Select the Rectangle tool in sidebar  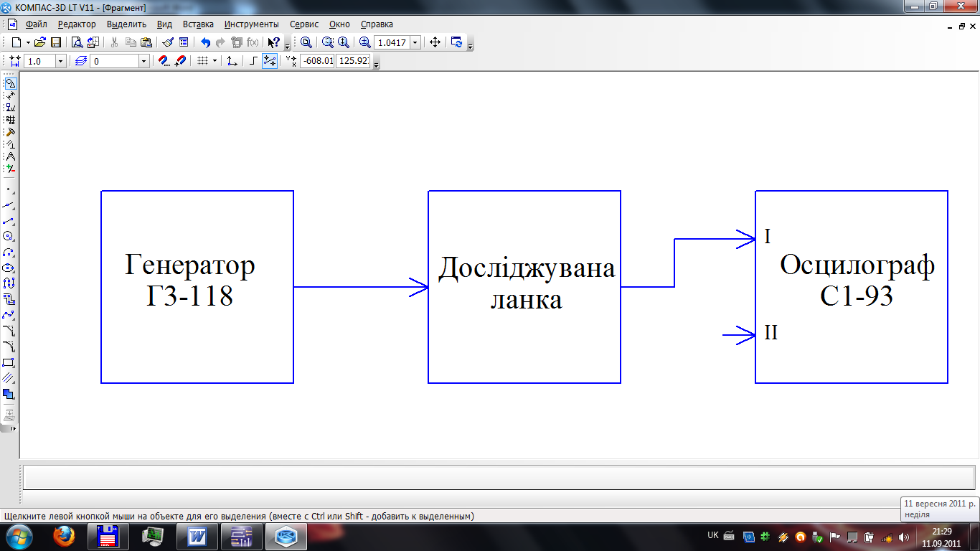[x=9, y=362]
